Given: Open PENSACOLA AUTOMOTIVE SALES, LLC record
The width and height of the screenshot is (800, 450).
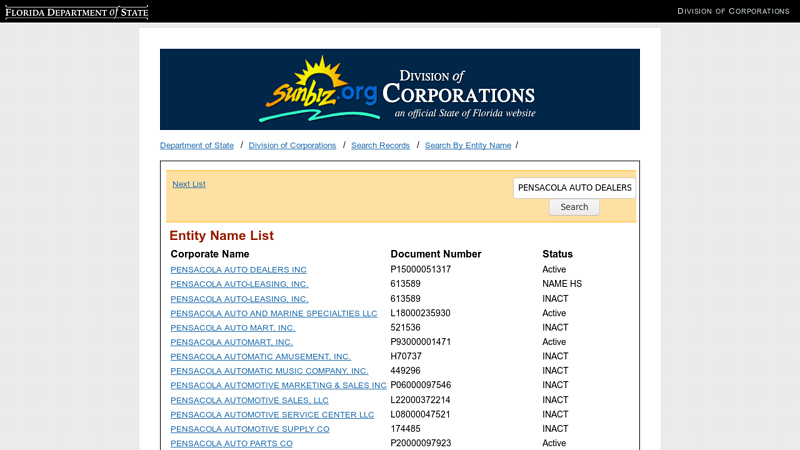Looking at the screenshot, I should tap(249, 400).
